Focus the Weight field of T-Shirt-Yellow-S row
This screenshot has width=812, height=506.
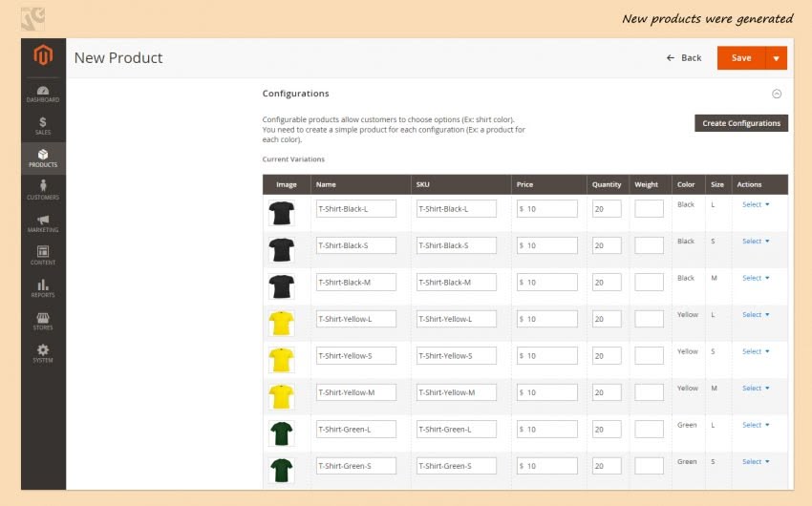(x=649, y=356)
